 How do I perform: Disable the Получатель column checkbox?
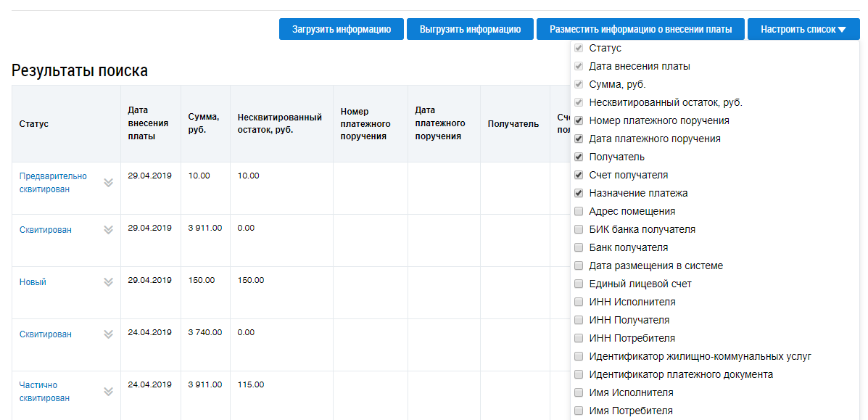[579, 157]
